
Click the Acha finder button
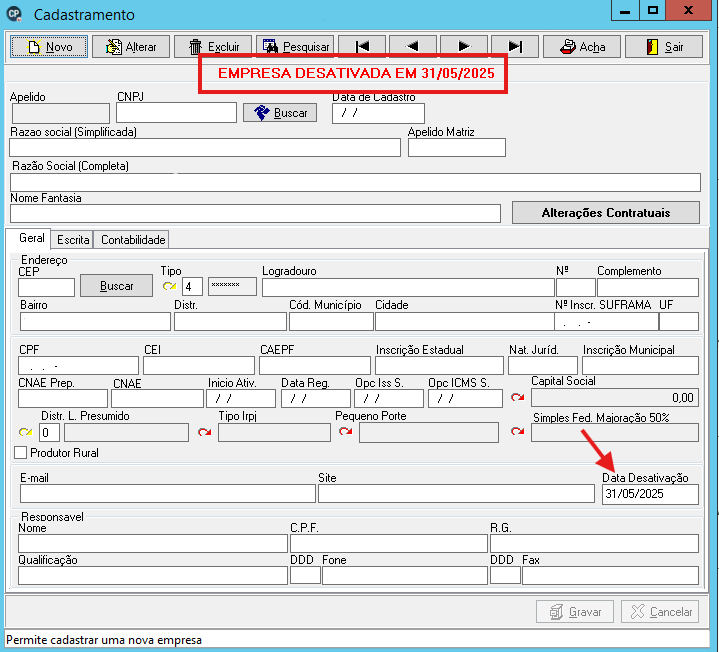click(x=582, y=47)
